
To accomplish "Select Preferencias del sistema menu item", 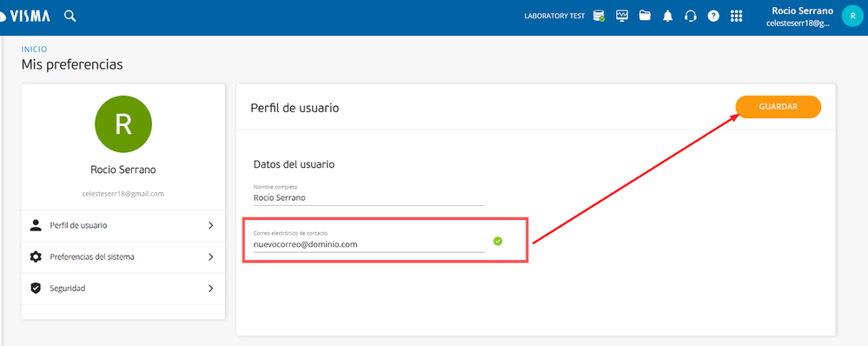I will pyautogui.click(x=123, y=256).
